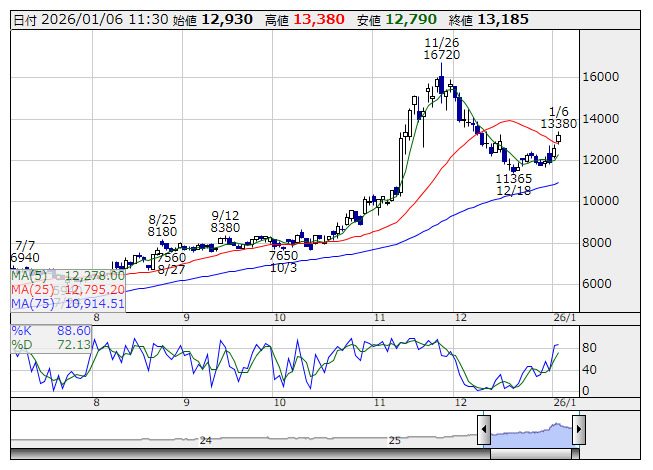This screenshot has height=470, width=653.
Task: Click the MA(25) legend entry
Action: (67, 289)
